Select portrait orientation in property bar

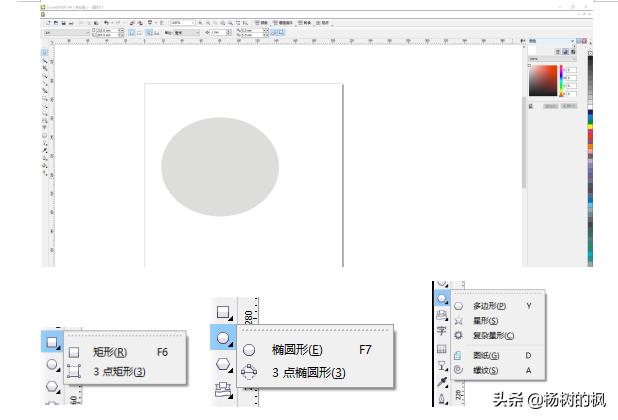tap(132, 33)
